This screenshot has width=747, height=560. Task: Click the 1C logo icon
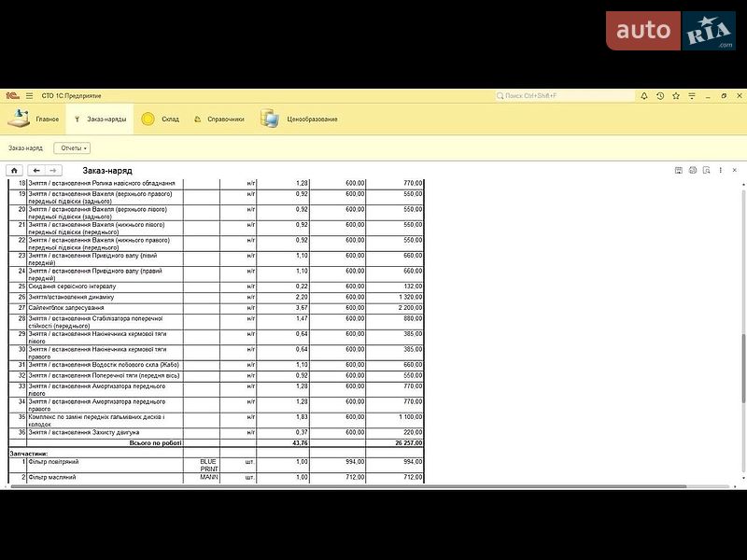pyautogui.click(x=12, y=96)
